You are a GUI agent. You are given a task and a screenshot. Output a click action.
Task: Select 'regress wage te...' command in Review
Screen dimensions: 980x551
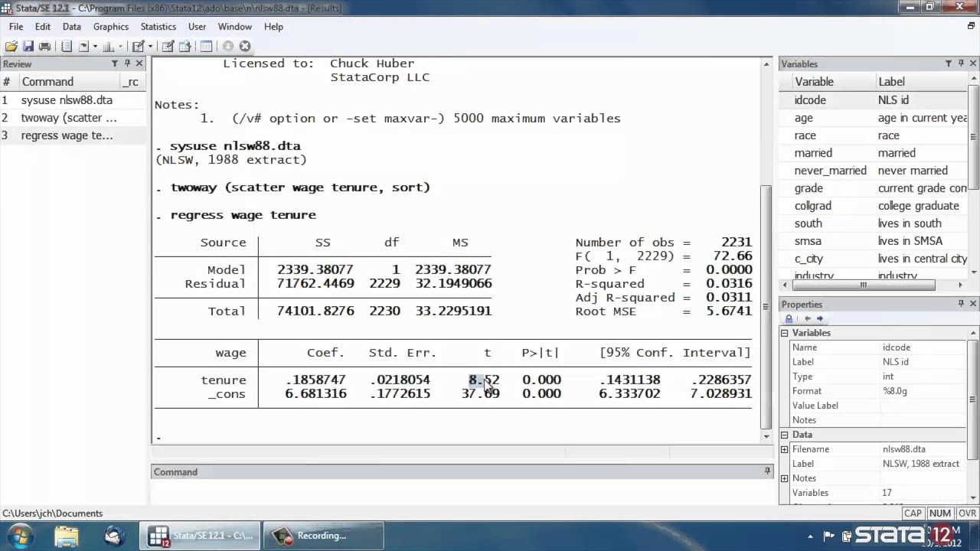click(73, 135)
